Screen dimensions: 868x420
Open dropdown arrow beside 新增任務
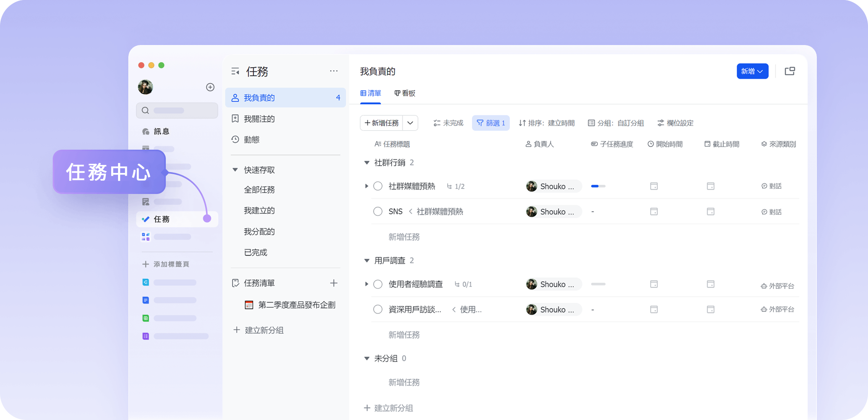point(410,123)
